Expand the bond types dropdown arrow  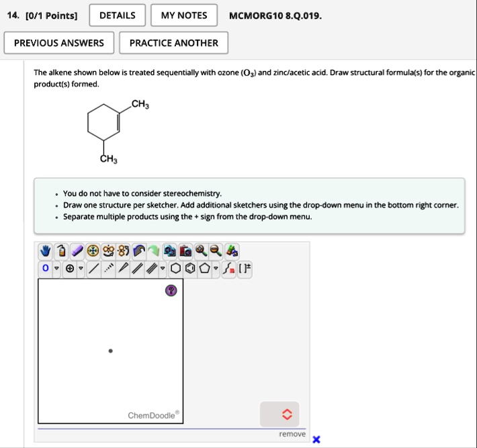(163, 268)
